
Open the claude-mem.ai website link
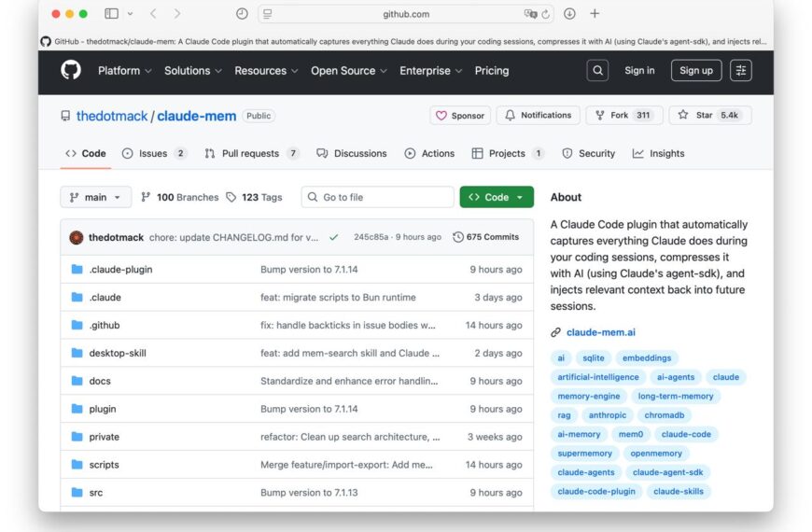tap(601, 332)
